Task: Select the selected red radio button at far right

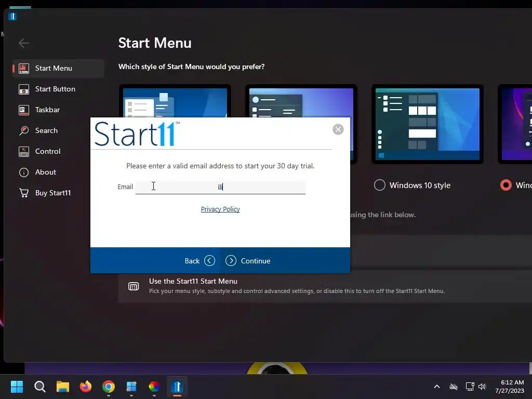Action: click(506, 185)
